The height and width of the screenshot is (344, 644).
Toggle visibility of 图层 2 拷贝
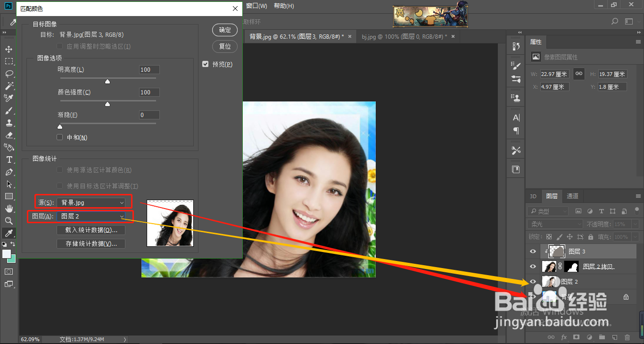[533, 267]
